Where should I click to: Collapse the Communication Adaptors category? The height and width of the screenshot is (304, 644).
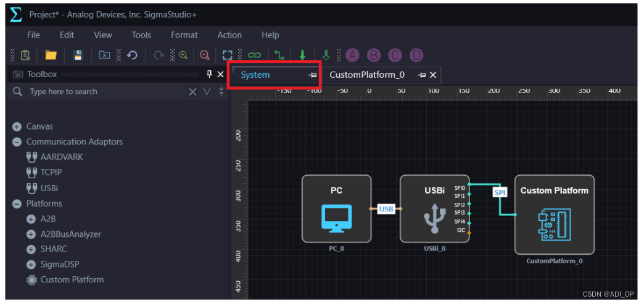click(x=17, y=142)
